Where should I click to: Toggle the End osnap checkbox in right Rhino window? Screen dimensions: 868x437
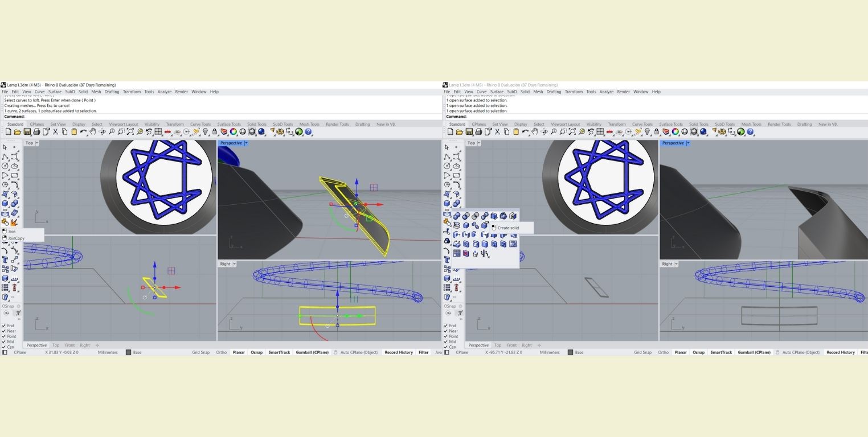[445, 325]
